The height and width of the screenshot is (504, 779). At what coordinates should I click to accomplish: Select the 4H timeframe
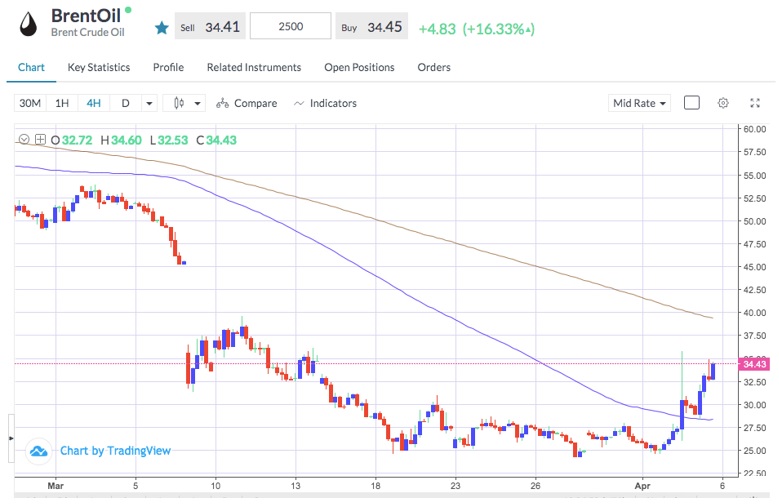coord(93,103)
